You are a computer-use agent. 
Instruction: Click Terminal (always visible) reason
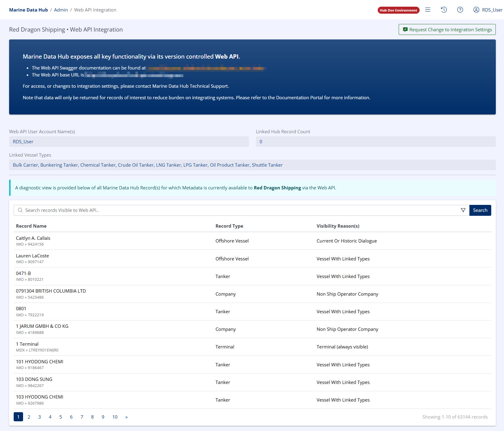click(342, 347)
